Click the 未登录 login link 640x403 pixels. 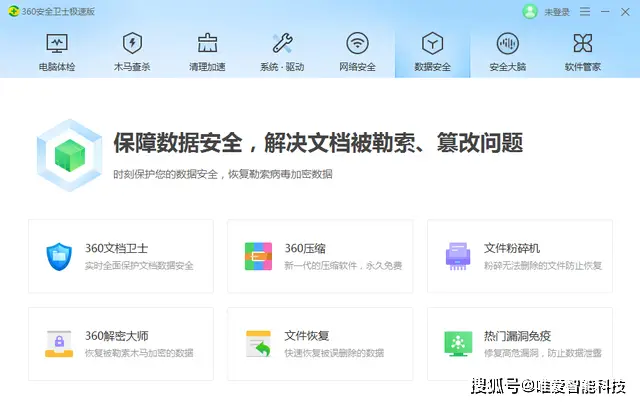(x=557, y=12)
